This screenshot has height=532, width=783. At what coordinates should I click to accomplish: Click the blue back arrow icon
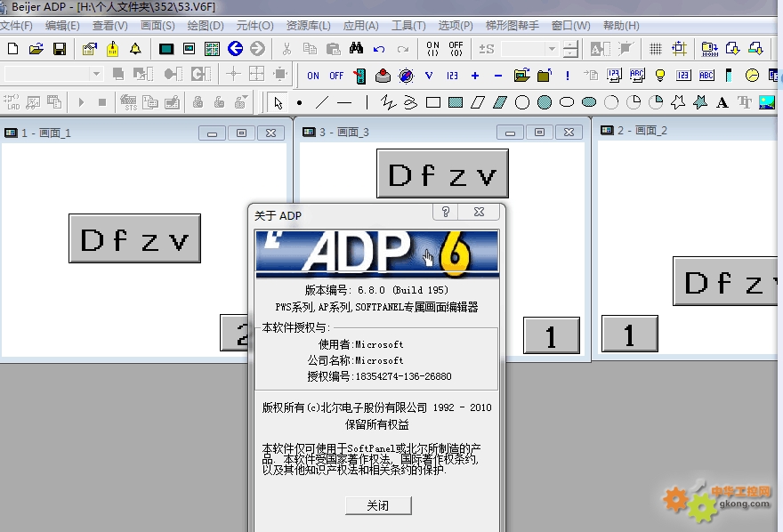[235, 48]
